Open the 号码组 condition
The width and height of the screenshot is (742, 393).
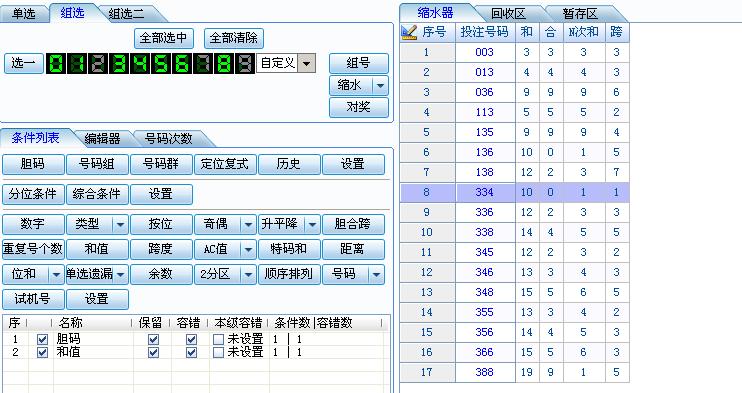point(97,164)
